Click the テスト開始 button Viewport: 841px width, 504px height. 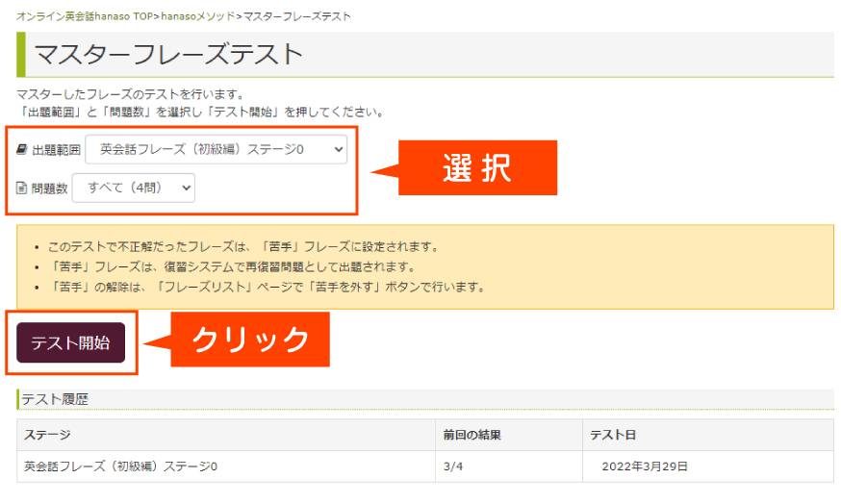pyautogui.click(x=71, y=342)
